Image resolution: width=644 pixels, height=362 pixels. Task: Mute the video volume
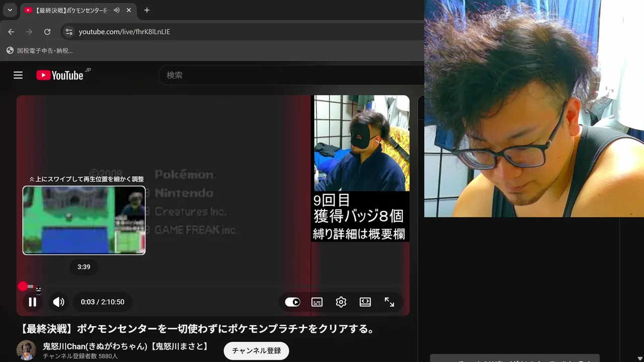click(59, 302)
